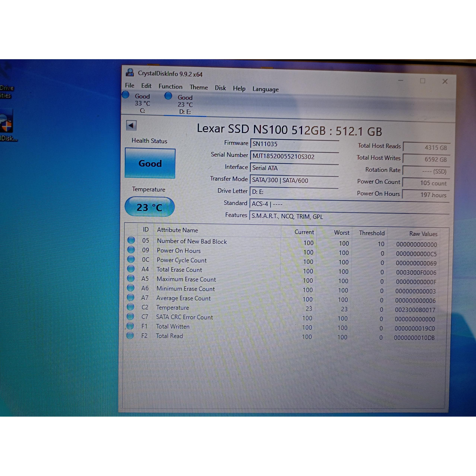This screenshot has height=476, width=476.
Task: Click the status icon for Average Erase Count
Action: pos(130,297)
